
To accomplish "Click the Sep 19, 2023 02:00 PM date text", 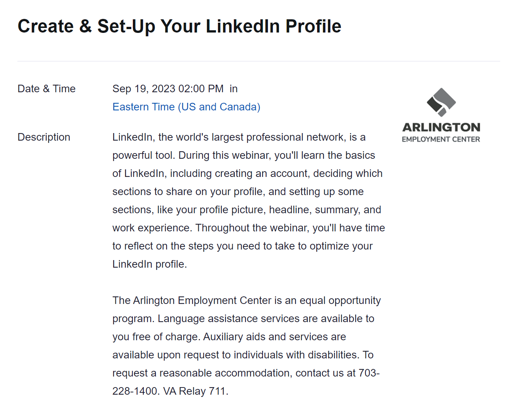I will coord(168,89).
